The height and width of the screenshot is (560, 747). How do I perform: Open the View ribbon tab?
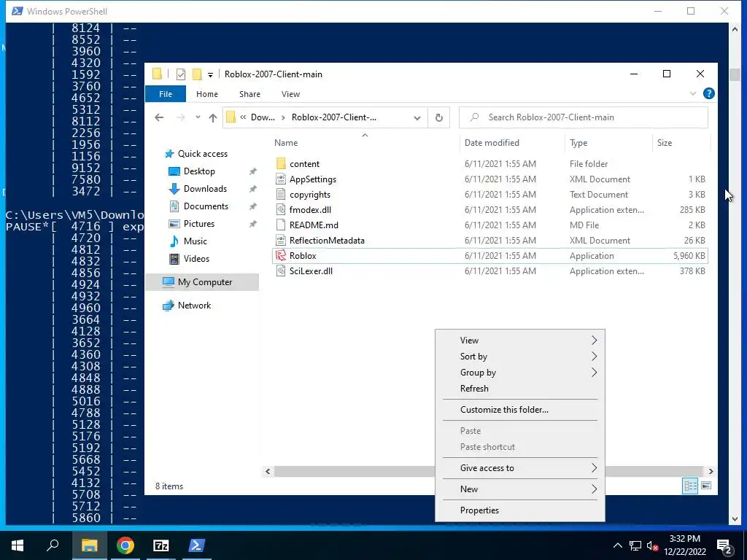tap(290, 94)
